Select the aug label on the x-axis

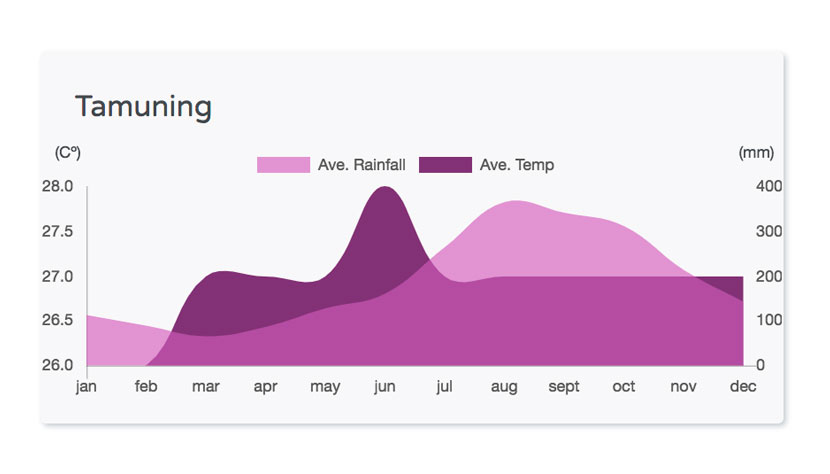(504, 387)
